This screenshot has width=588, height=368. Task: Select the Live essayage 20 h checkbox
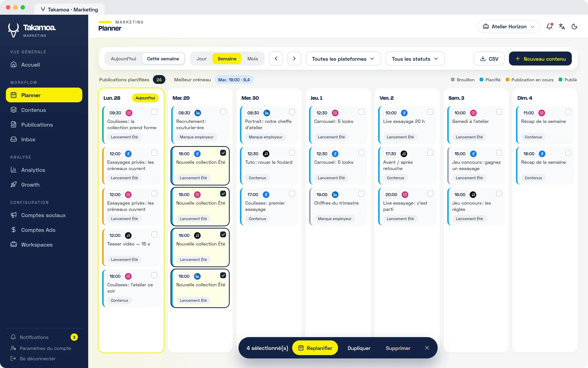pyautogui.click(x=430, y=112)
